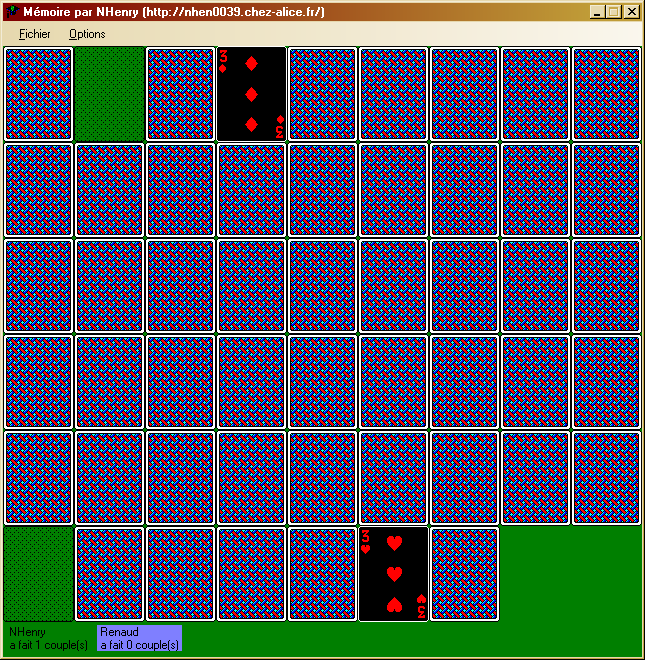The height and width of the screenshot is (660, 645).
Task: Flip the card directly above the three of hearts
Action: (394, 478)
